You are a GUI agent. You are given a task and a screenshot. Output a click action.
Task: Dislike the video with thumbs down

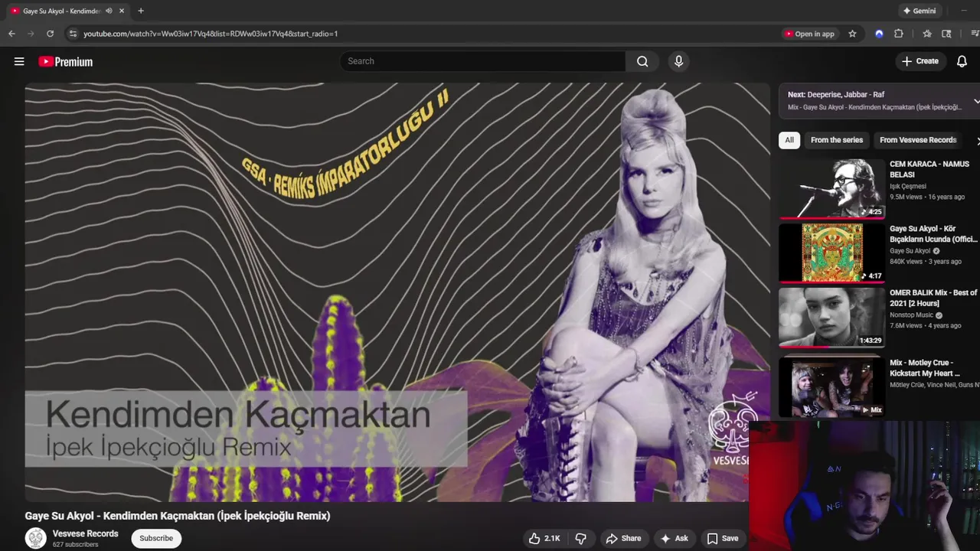pyautogui.click(x=580, y=538)
